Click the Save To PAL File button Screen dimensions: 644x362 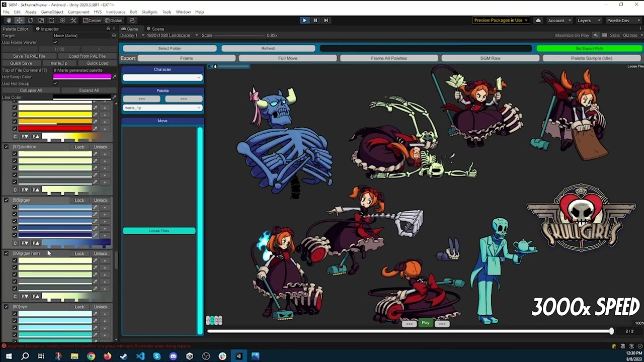(x=29, y=56)
